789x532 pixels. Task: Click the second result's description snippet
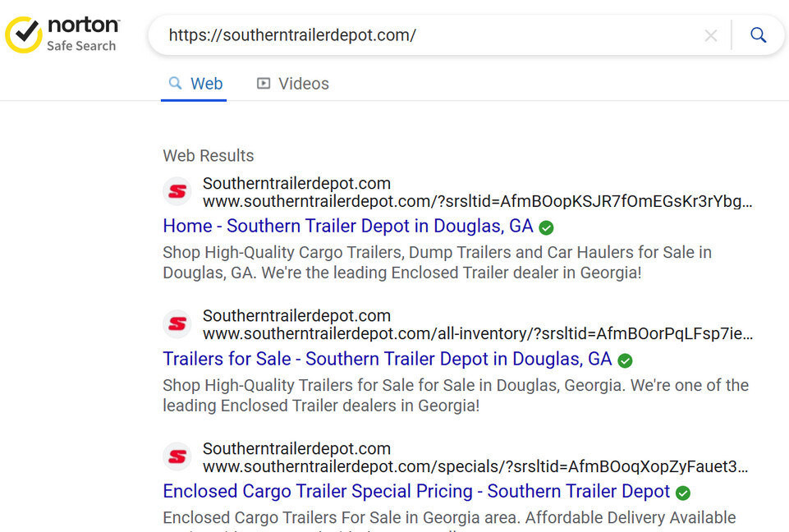[456, 395]
